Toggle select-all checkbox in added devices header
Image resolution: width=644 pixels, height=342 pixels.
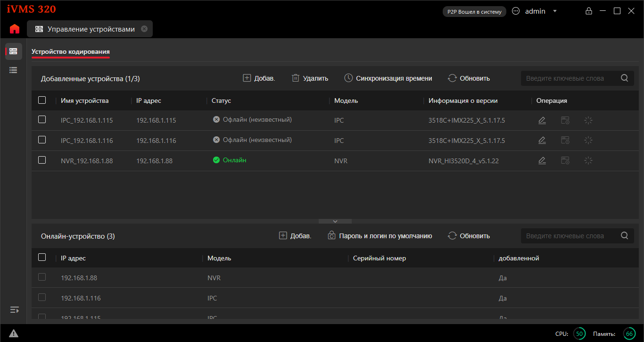pos(42,100)
